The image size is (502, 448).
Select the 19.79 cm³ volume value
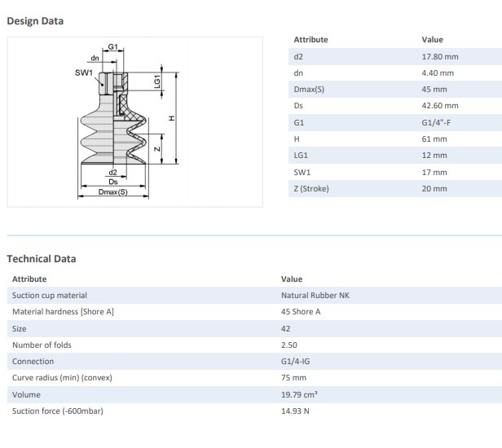[299, 394]
